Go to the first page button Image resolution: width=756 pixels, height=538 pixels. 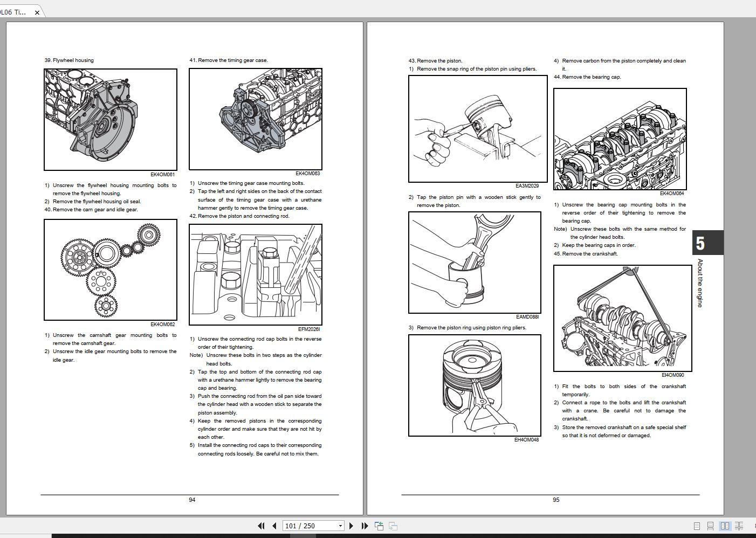pyautogui.click(x=262, y=526)
